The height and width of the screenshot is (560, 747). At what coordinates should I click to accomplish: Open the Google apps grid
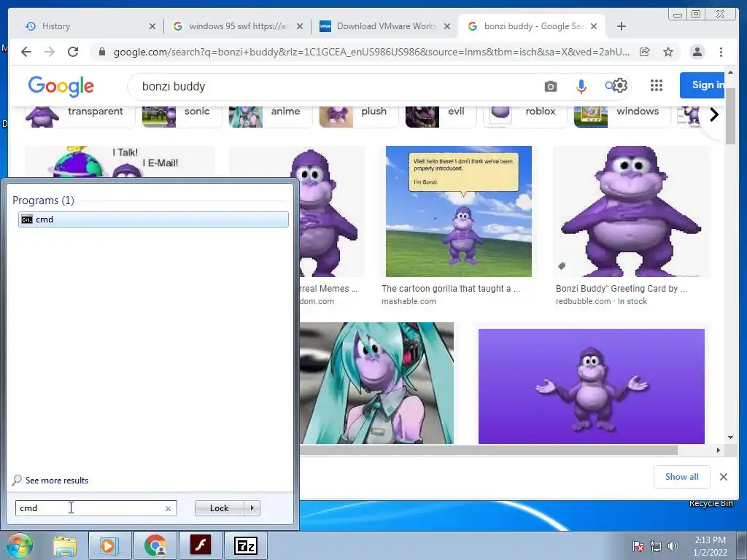point(656,85)
